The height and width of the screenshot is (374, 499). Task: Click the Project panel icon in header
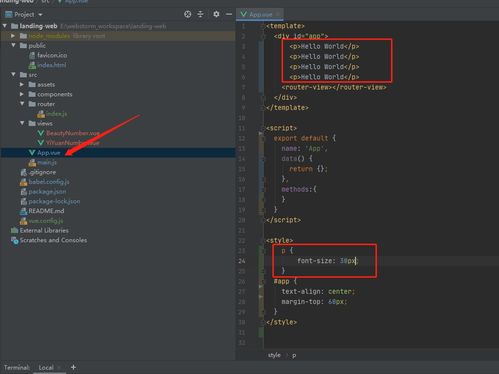[x=9, y=14]
